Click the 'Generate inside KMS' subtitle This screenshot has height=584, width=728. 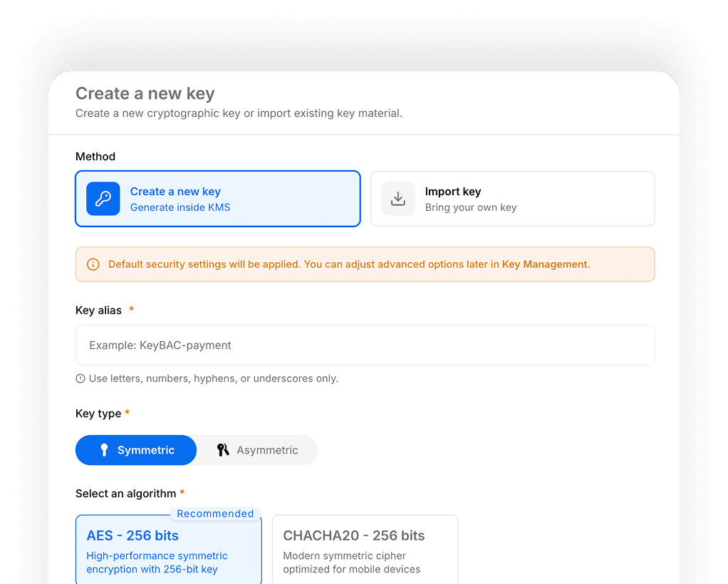click(180, 207)
